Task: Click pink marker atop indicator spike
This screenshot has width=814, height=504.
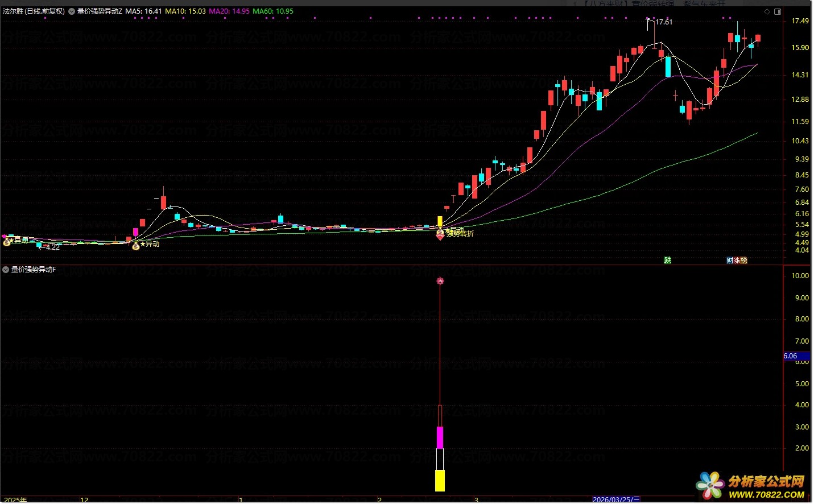Action: (x=440, y=281)
